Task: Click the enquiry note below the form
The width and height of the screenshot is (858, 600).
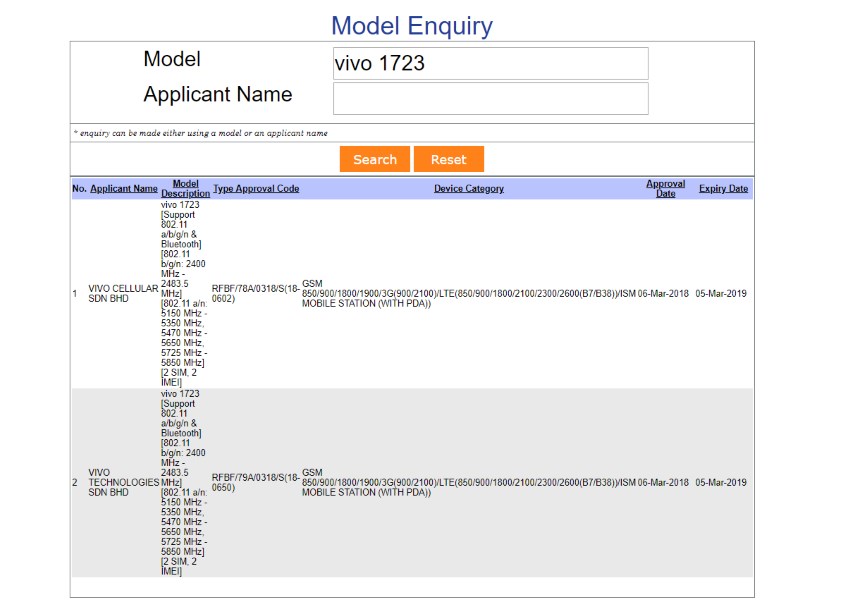Action: 201,133
